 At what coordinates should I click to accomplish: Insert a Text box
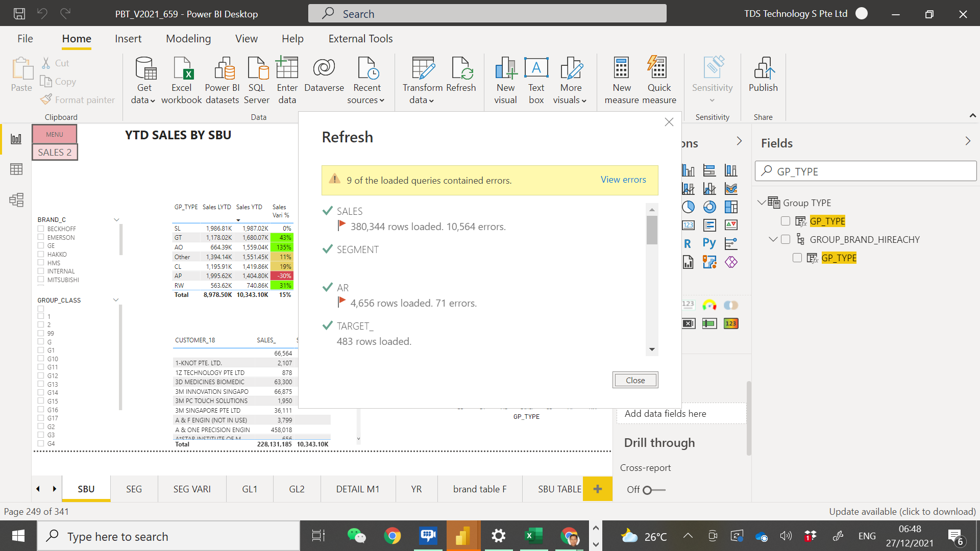tap(536, 80)
